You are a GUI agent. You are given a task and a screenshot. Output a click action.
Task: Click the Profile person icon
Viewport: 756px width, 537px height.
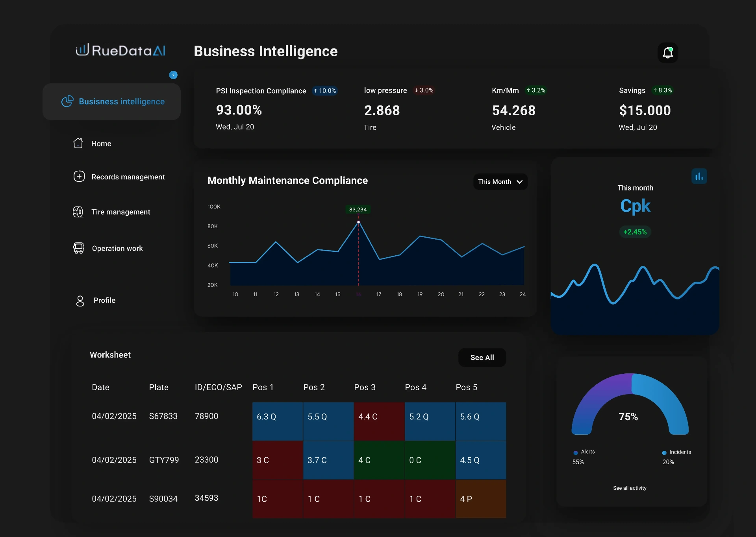pos(80,301)
